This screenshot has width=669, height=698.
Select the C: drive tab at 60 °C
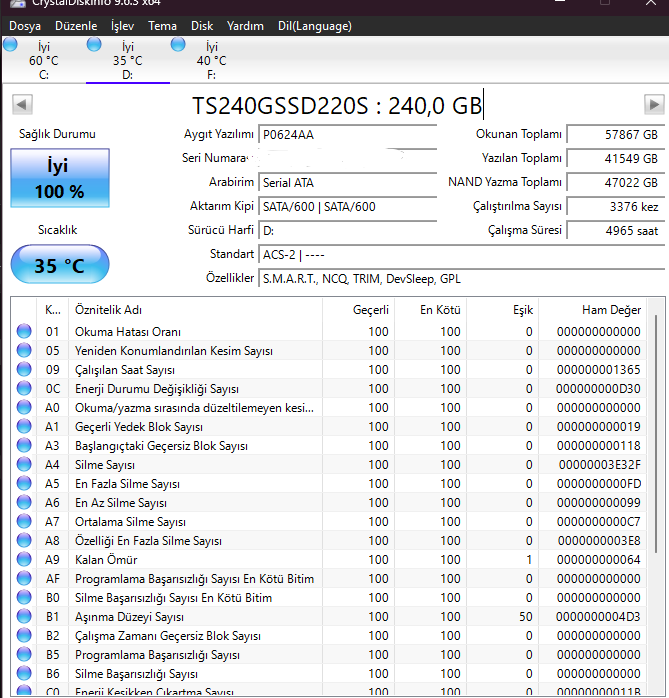(x=44, y=61)
